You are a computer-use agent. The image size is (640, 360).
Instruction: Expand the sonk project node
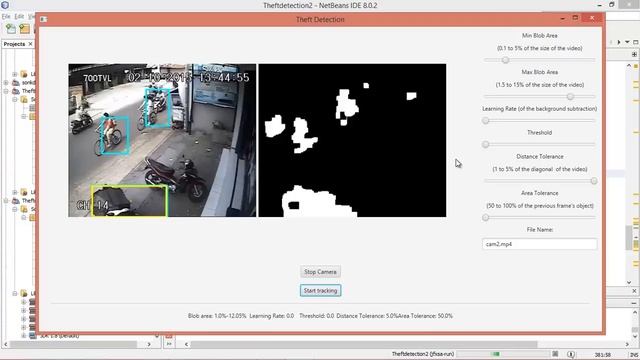6,83
